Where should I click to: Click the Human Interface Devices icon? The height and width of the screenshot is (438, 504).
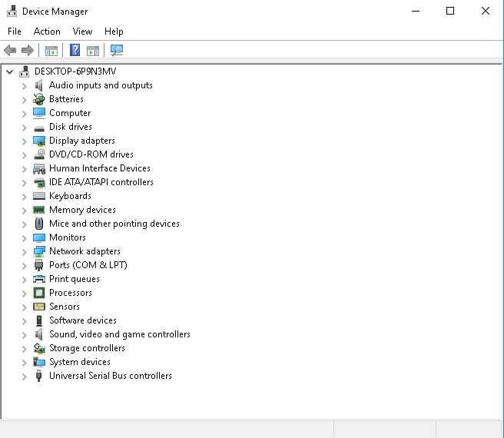click(x=39, y=168)
